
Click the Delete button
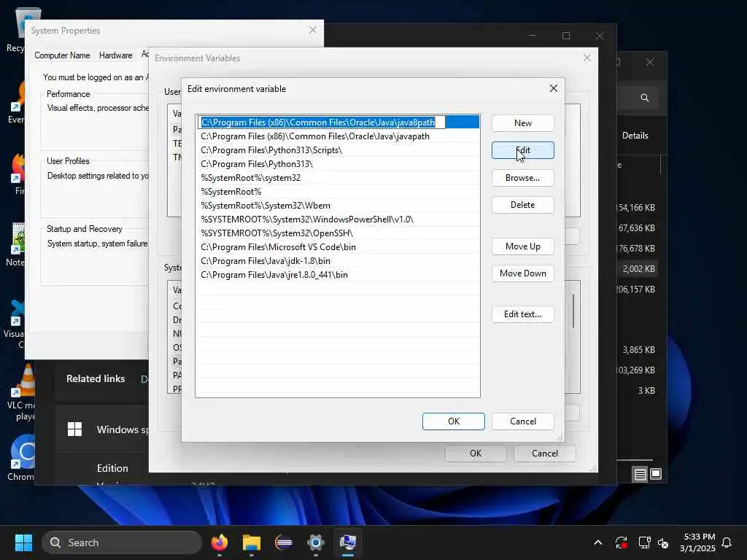click(x=522, y=205)
